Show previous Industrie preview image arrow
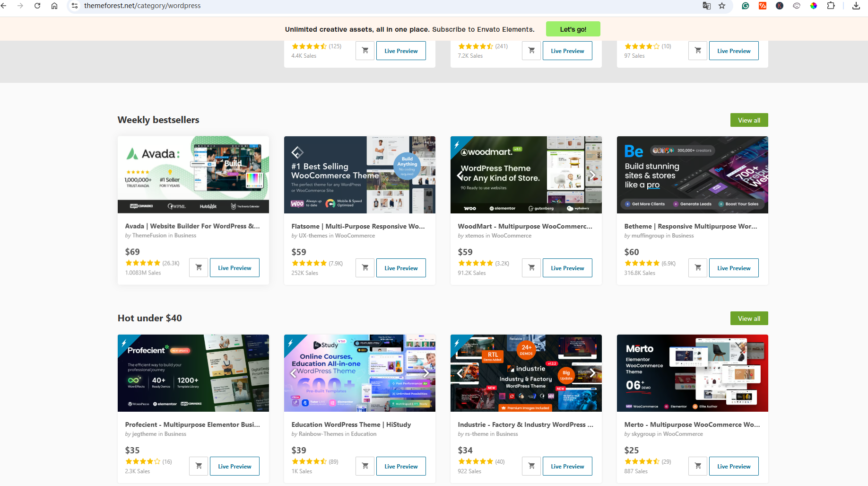The image size is (868, 486). click(460, 373)
